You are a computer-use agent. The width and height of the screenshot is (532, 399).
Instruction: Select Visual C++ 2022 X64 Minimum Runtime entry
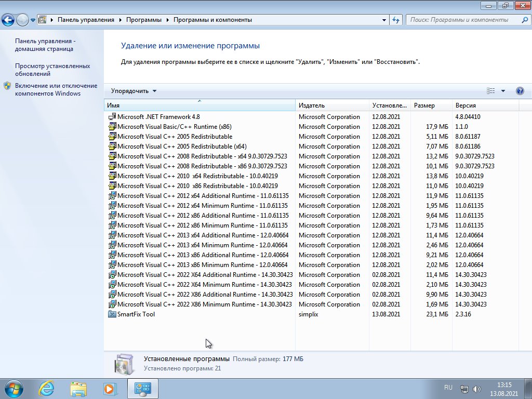pyautogui.click(x=205, y=284)
